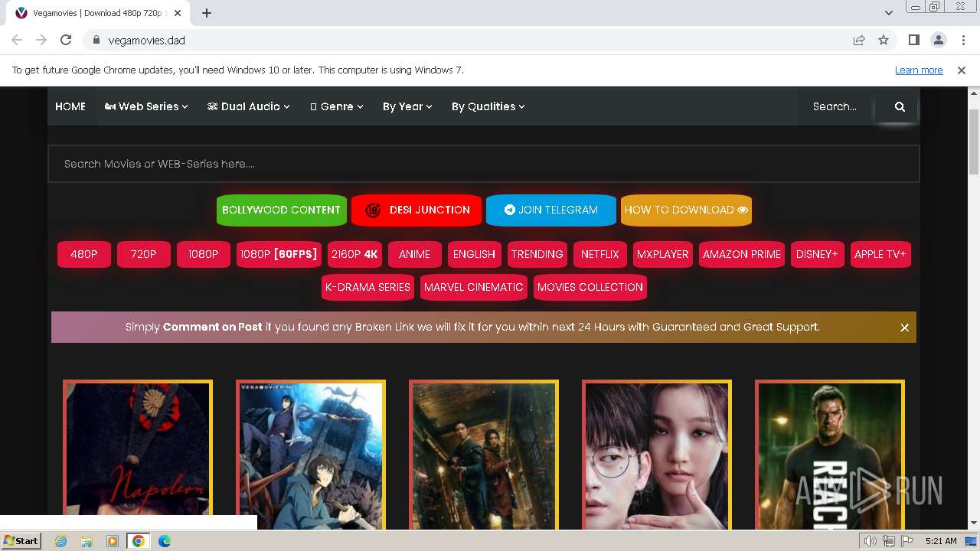Expand the Genre dropdown
This screenshot has height=551, width=980.
(x=337, y=106)
